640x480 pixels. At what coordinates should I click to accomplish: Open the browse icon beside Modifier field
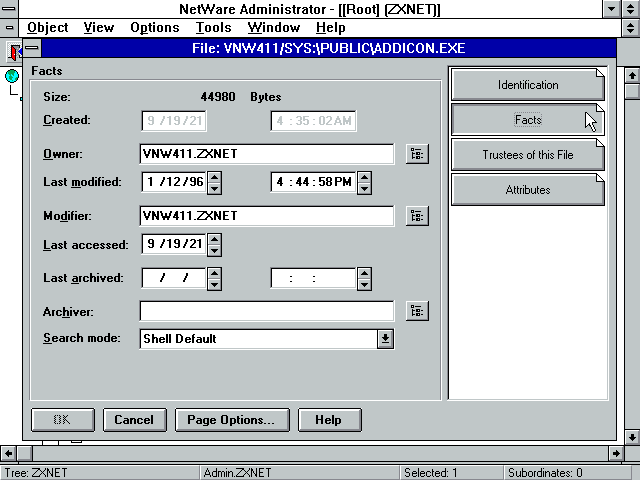point(417,216)
